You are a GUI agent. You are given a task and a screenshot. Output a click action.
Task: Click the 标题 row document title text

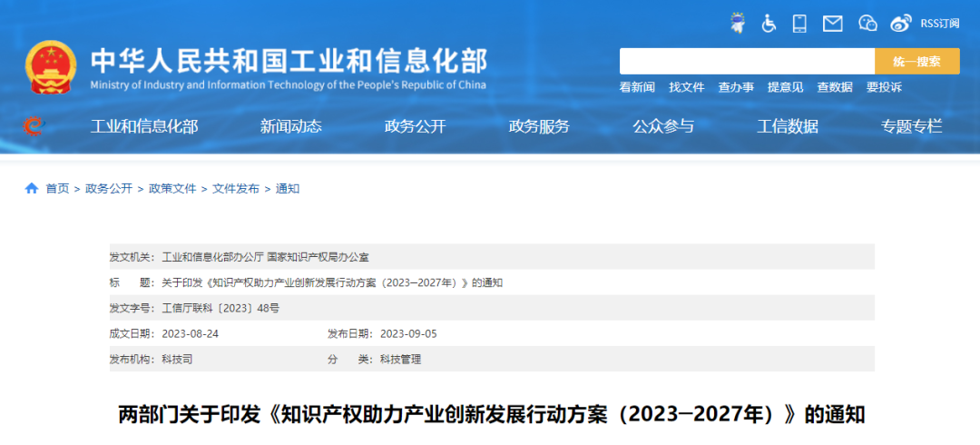tap(332, 283)
